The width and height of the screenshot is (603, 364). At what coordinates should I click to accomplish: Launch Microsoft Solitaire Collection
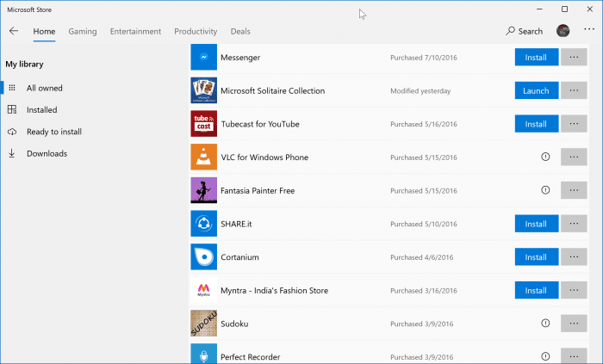[537, 90]
